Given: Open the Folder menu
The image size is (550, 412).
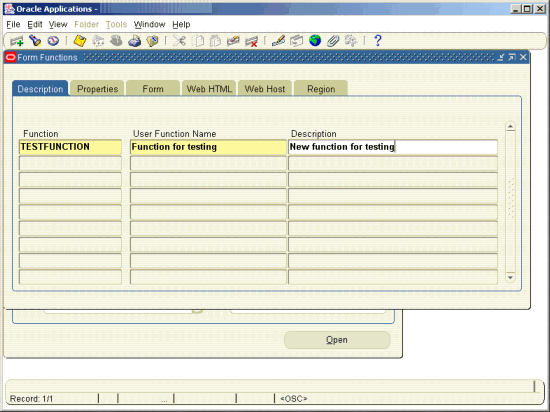Looking at the screenshot, I should pos(86,25).
